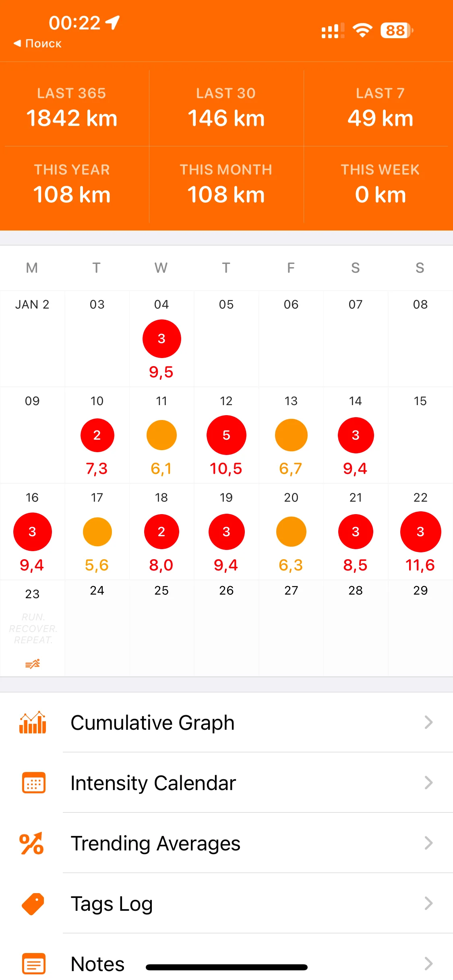
Task: Tap the runner icon under January 23
Action: click(32, 664)
